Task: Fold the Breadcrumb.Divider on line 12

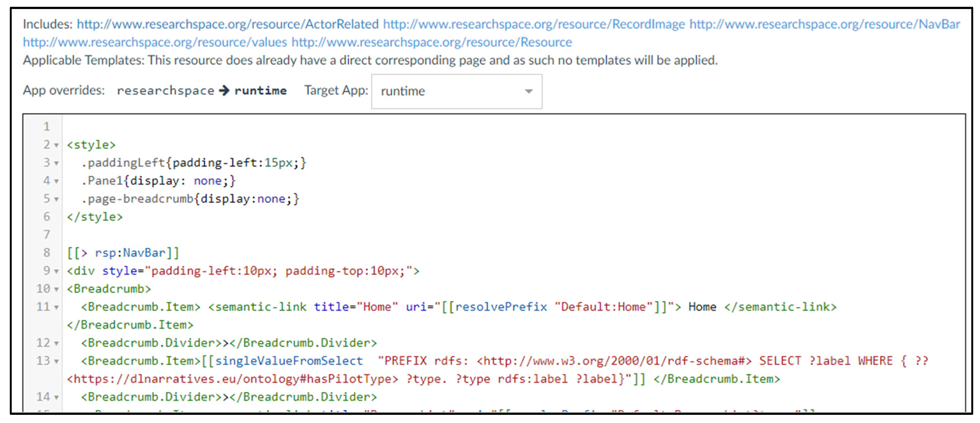Action: coord(56,343)
